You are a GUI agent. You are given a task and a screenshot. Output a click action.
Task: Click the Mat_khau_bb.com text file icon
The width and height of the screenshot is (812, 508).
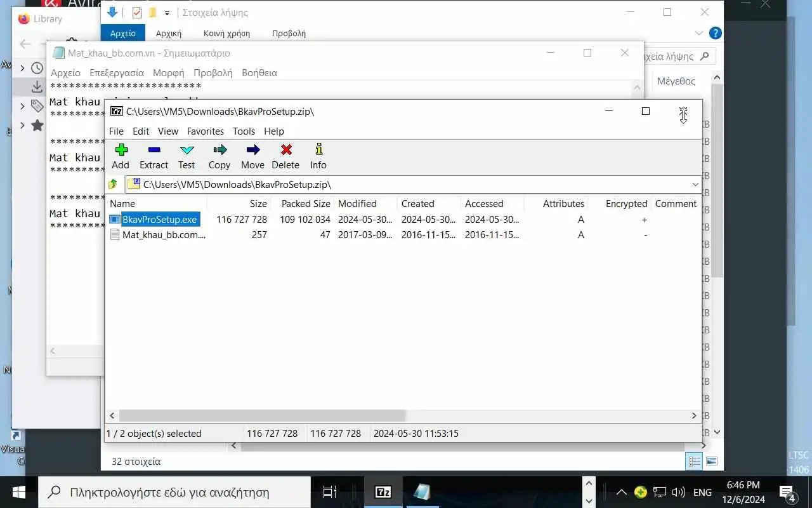[x=115, y=234]
